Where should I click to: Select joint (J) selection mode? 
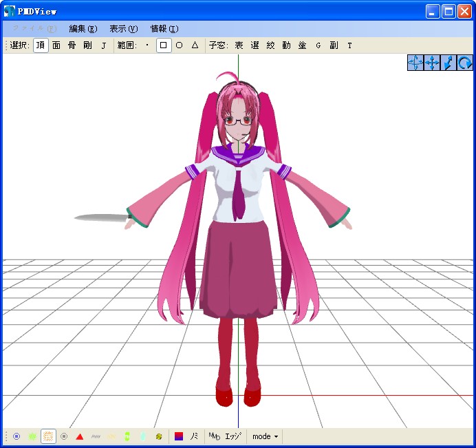click(x=104, y=45)
